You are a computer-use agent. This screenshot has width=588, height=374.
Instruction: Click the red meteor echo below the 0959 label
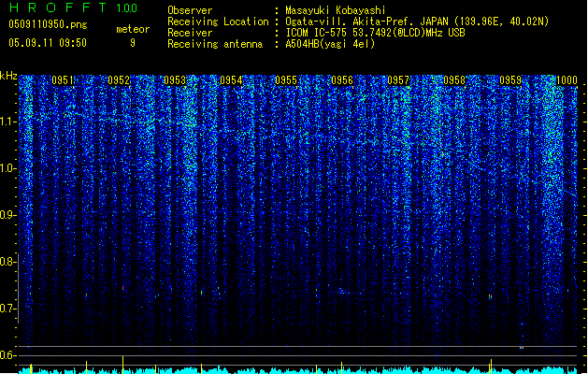pyautogui.click(x=522, y=348)
